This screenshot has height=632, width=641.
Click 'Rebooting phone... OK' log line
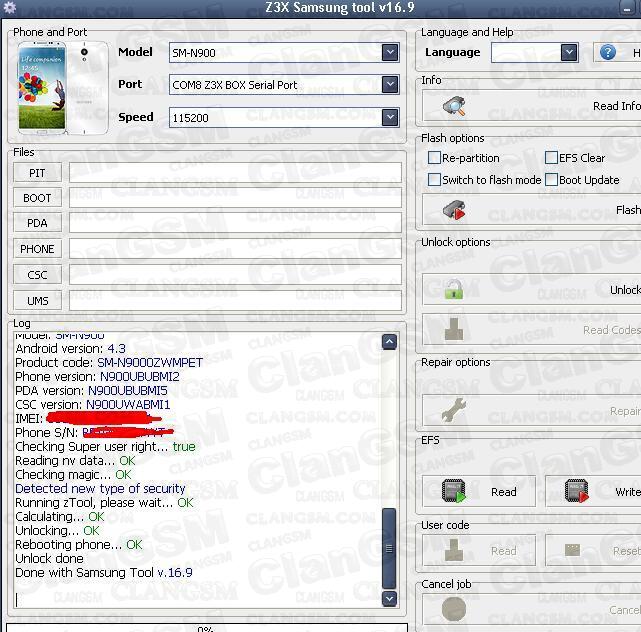(79, 545)
